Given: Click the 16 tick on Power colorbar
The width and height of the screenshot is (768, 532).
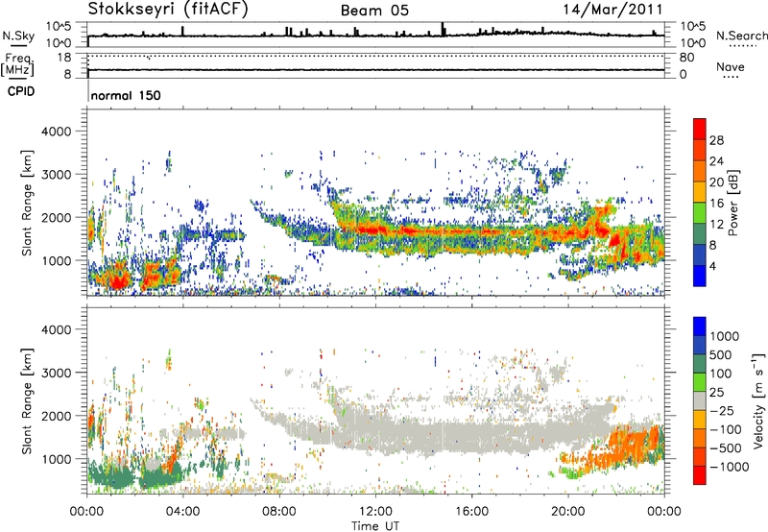Looking at the screenshot, I should 716,204.
